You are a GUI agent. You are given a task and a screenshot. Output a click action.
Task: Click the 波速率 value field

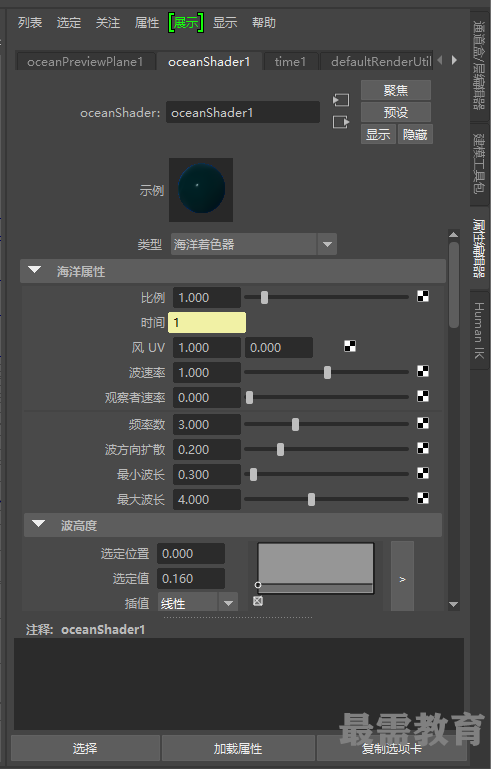coord(207,373)
